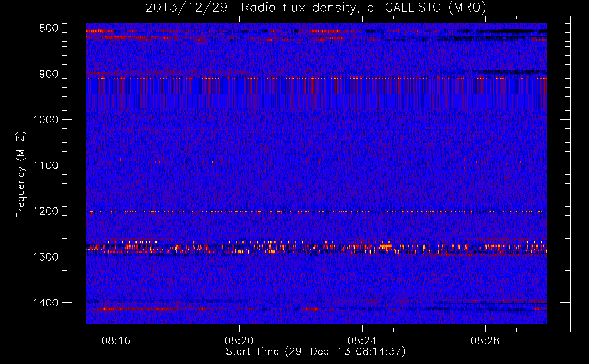Viewport: 589px width, 364px height.
Task: Click the 900 frequency tick label
Action: point(48,74)
